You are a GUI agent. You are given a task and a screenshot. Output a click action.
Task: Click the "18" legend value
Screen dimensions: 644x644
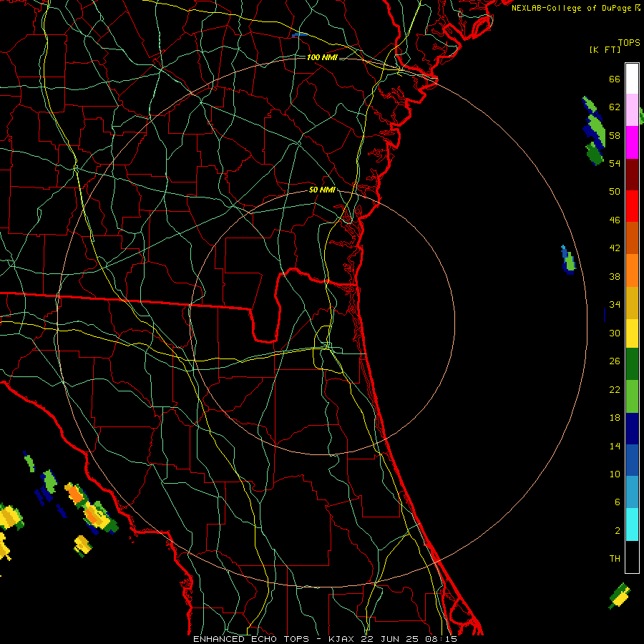(x=615, y=418)
